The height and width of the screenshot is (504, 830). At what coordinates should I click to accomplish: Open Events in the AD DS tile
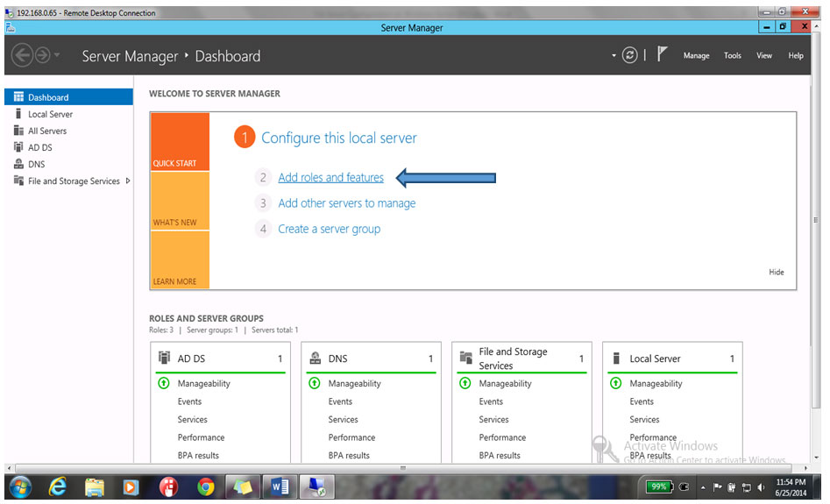tap(189, 401)
